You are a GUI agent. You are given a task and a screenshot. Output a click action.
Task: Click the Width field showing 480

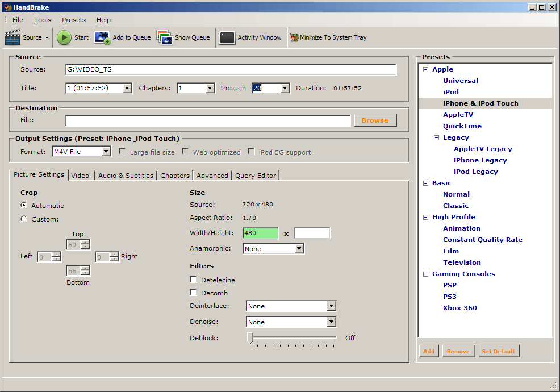click(x=260, y=233)
